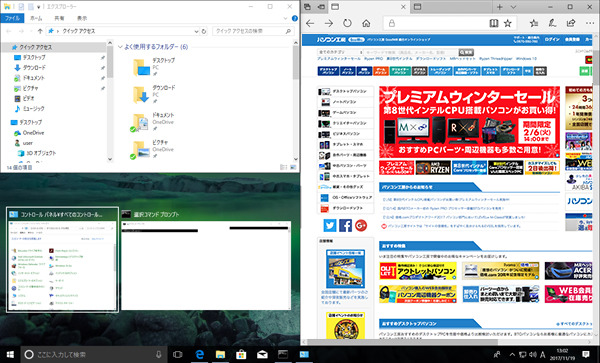Open Google Plus icon on shop page
The height and width of the screenshot is (363, 600).
[x=361, y=225]
